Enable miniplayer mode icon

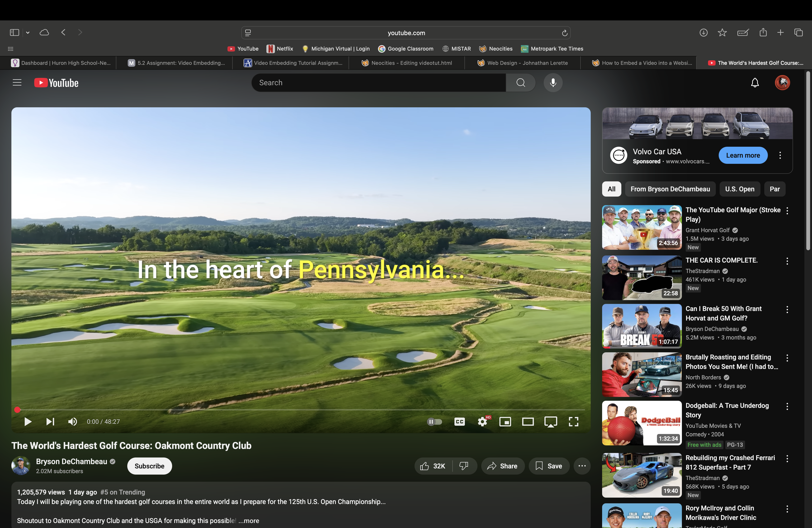click(505, 422)
